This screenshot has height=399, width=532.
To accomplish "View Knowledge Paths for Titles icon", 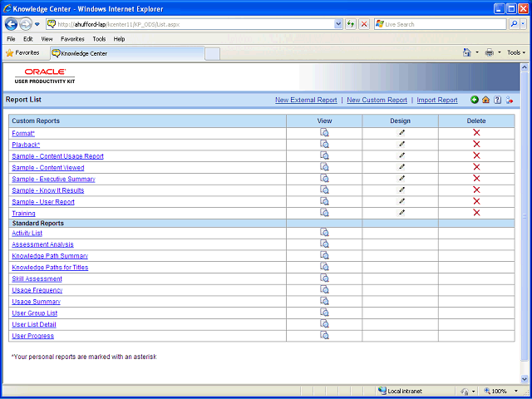I will coord(324,267).
